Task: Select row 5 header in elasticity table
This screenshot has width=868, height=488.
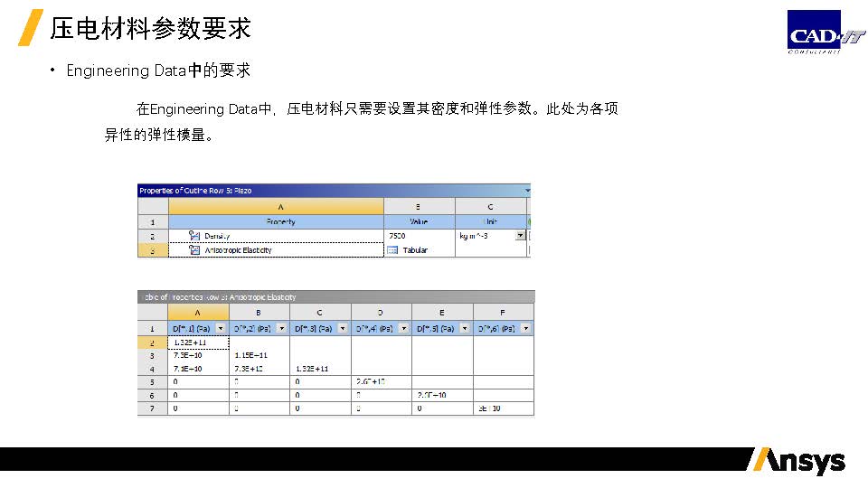Action: (152, 381)
